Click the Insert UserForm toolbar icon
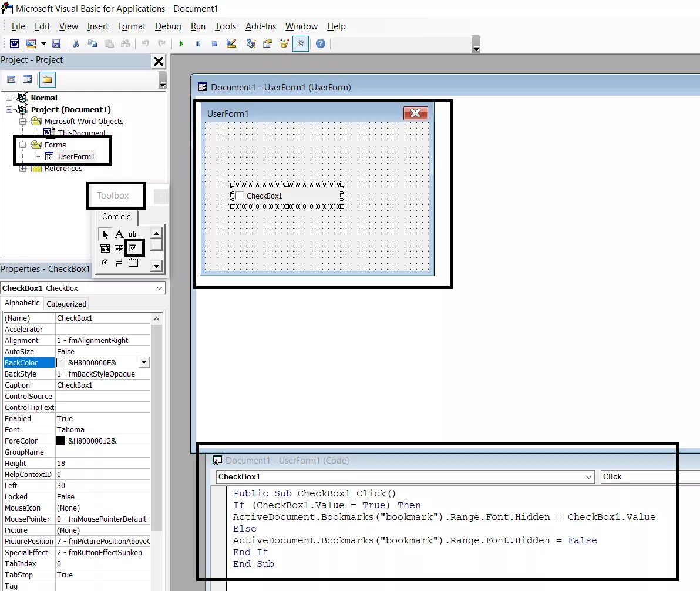 pyautogui.click(x=31, y=43)
